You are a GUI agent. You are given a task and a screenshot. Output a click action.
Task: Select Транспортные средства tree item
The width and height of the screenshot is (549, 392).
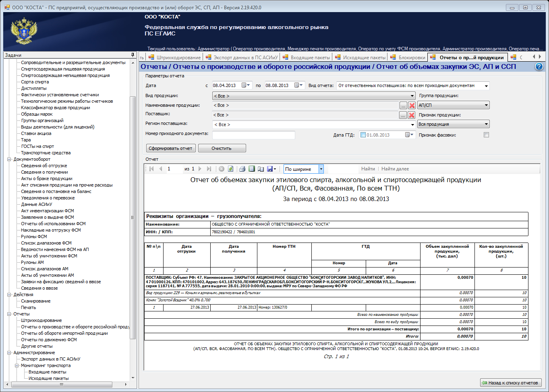(46, 153)
